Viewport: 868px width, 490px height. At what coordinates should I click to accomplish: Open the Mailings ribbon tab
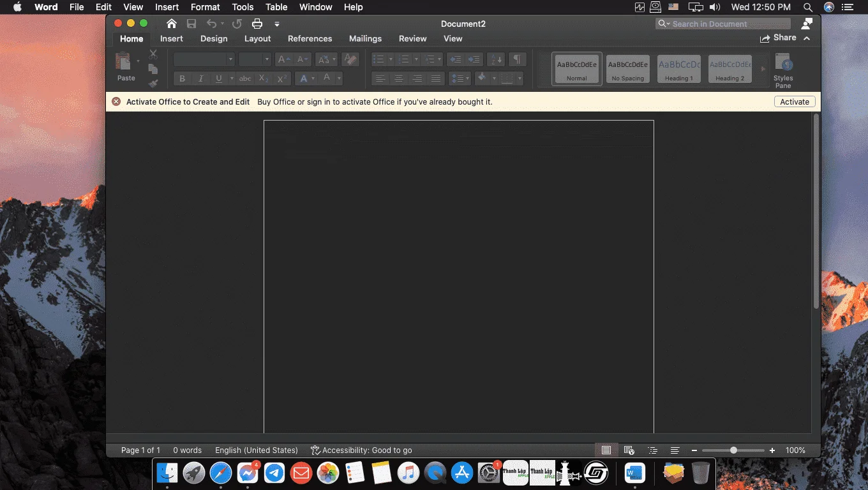click(365, 38)
